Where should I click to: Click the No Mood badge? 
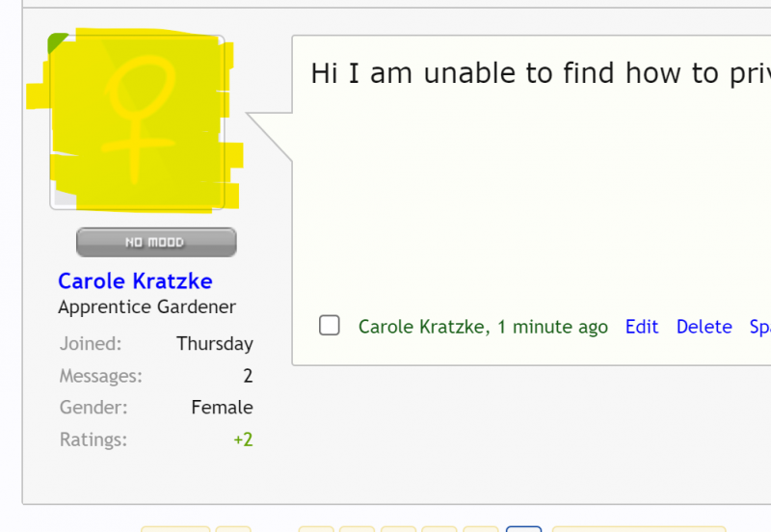pyautogui.click(x=156, y=242)
